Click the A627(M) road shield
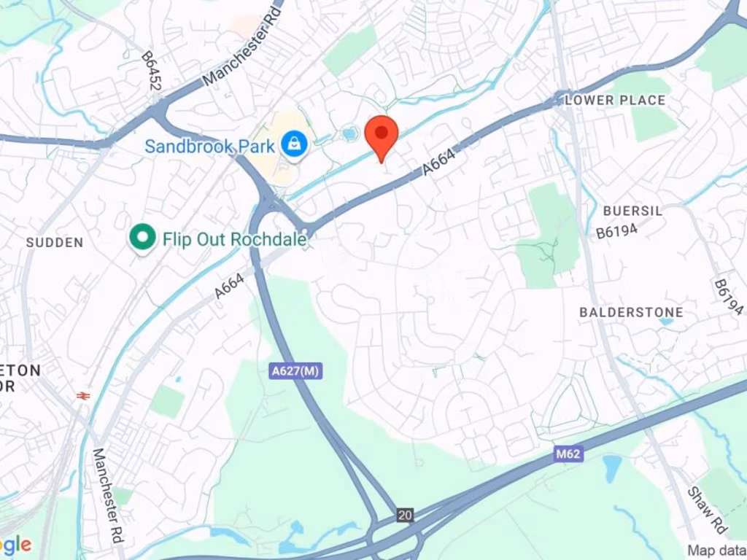The image size is (747, 560). click(296, 371)
